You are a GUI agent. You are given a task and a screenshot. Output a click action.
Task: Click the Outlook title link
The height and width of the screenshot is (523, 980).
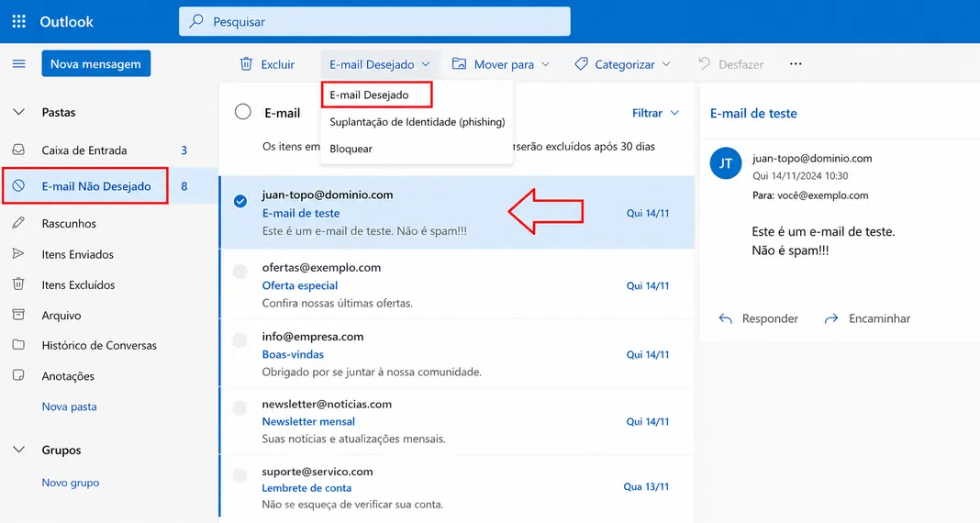[x=66, y=21]
